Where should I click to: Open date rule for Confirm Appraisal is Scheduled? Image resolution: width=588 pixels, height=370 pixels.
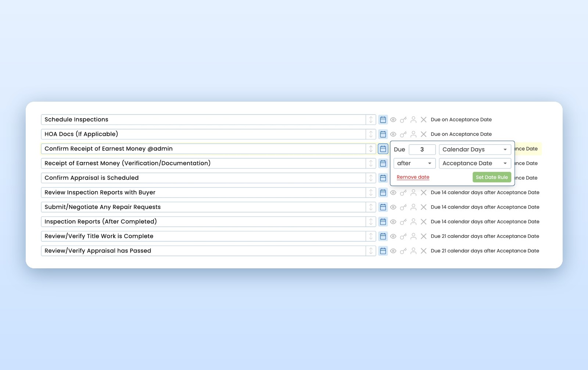click(x=383, y=178)
